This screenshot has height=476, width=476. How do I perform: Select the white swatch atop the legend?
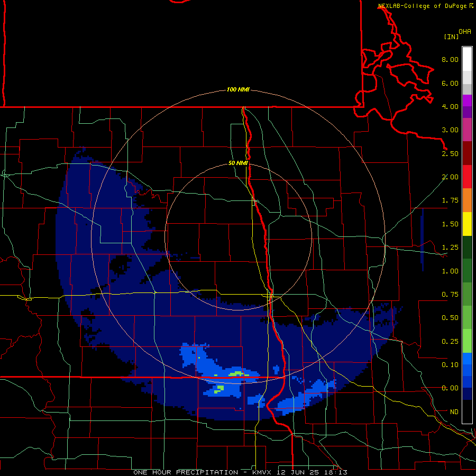point(467,59)
